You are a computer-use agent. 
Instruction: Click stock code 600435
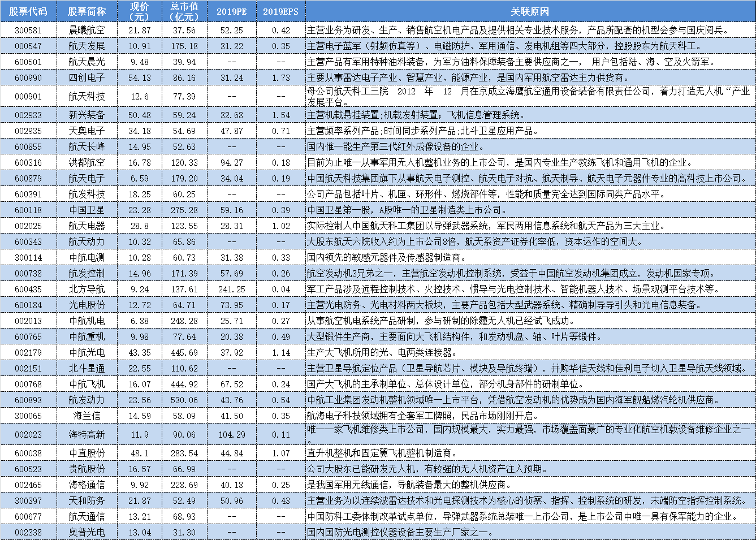(28, 289)
